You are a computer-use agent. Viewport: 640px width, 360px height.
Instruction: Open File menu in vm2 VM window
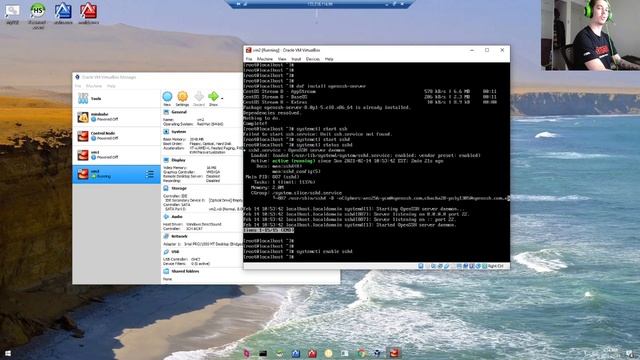(249, 59)
